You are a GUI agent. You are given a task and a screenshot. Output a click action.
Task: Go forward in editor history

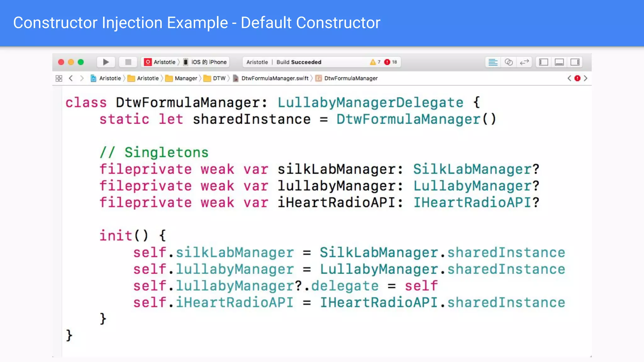tap(82, 78)
